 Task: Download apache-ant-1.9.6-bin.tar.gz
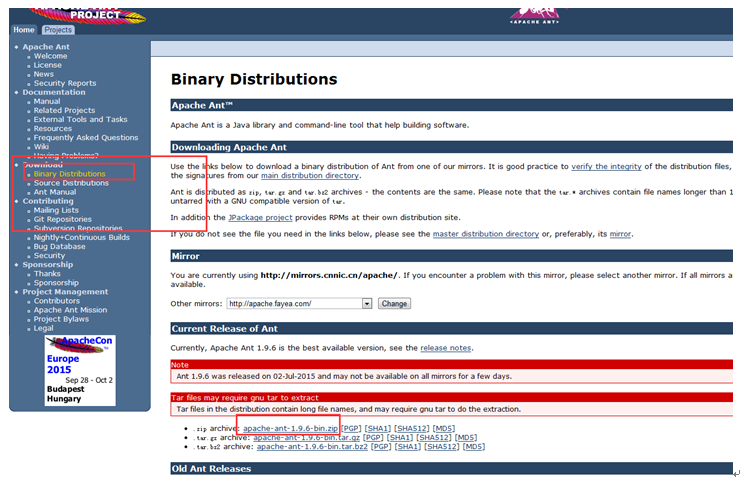coord(307,438)
